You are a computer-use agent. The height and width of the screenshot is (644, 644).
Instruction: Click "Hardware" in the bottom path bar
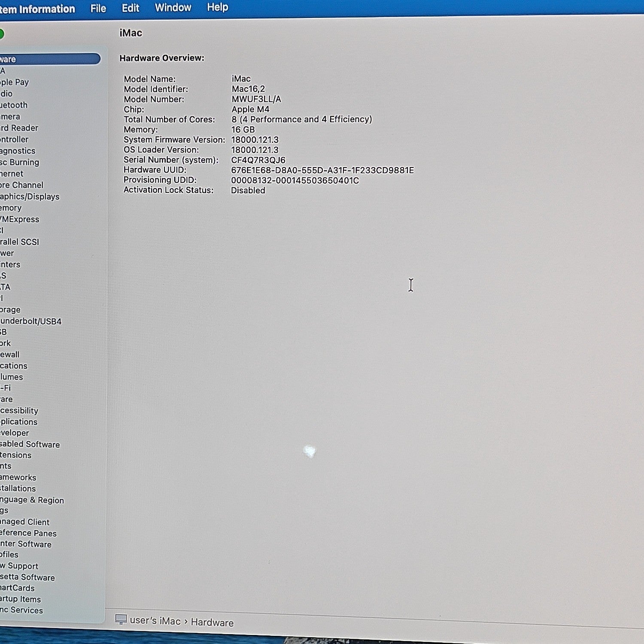(212, 623)
